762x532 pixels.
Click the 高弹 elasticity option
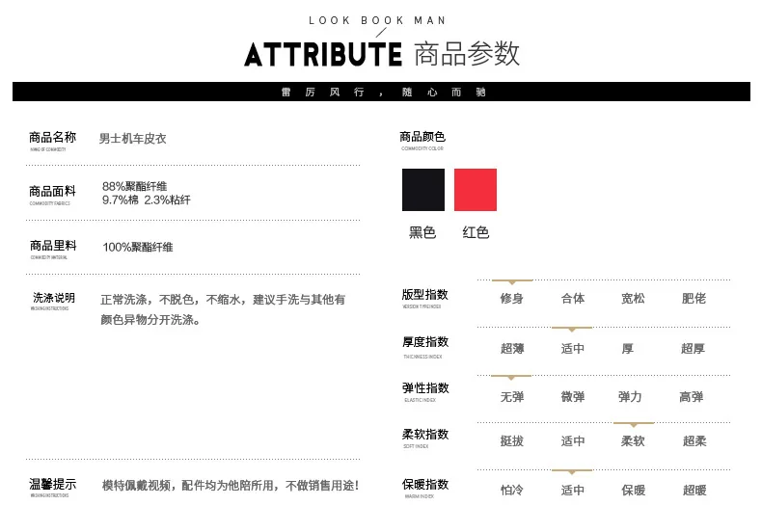691,397
